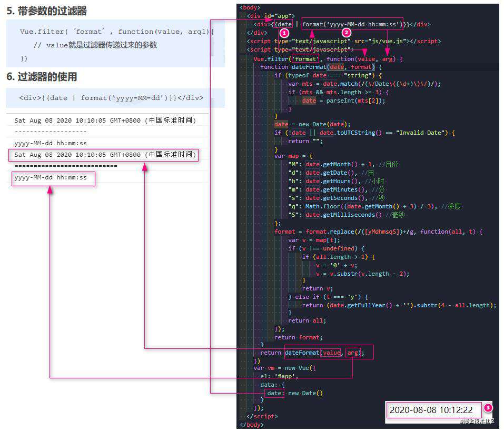Click the single-dash separator line in the output
Screen dimensions: 504x432
(x=51, y=132)
